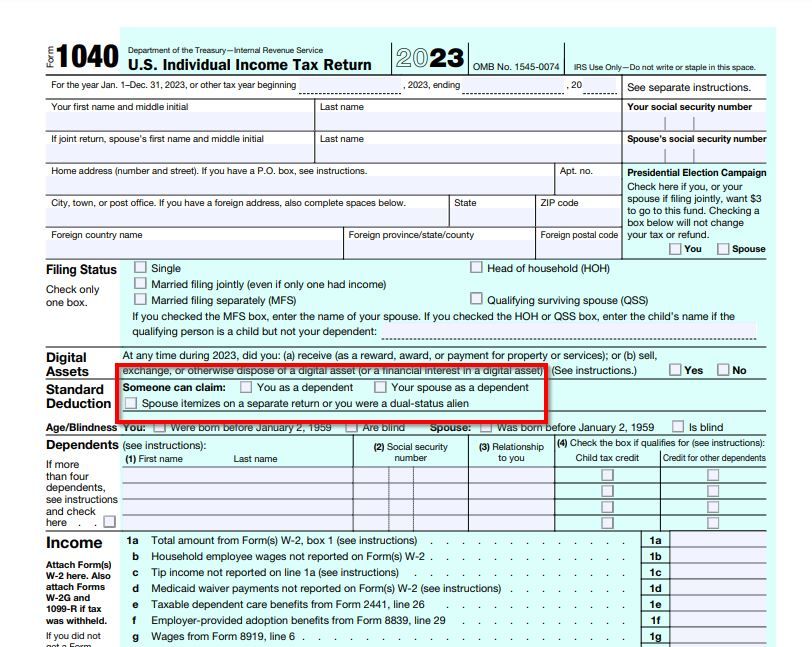Viewport: 812px width, 647px height.
Task: Click the spouse or qualifying child's name line
Action: coord(569,332)
